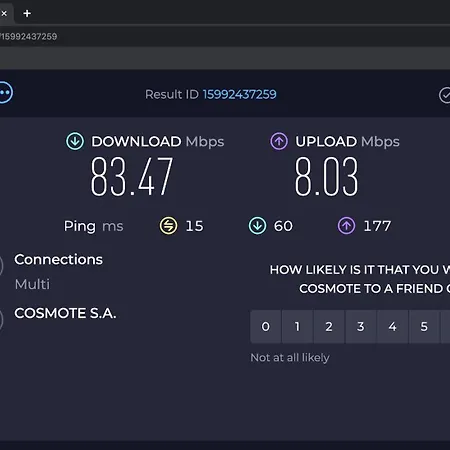The height and width of the screenshot is (450, 450).
Task: Click the 83.47 download speed value
Action: (132, 177)
